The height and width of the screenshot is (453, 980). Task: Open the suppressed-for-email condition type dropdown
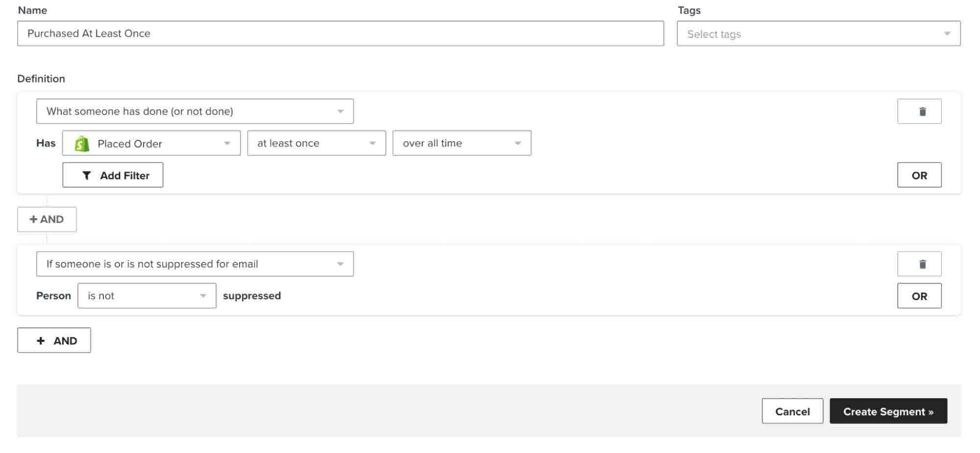195,264
